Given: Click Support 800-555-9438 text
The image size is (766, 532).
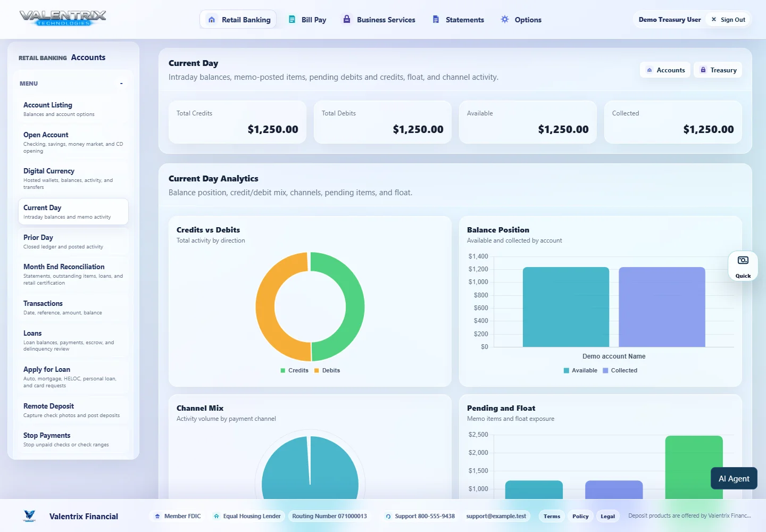Looking at the screenshot, I should click(x=424, y=516).
